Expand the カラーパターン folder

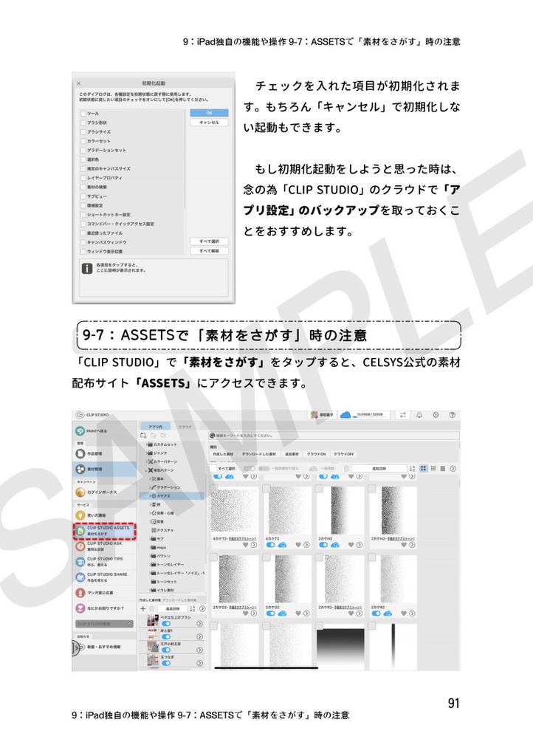click(146, 461)
